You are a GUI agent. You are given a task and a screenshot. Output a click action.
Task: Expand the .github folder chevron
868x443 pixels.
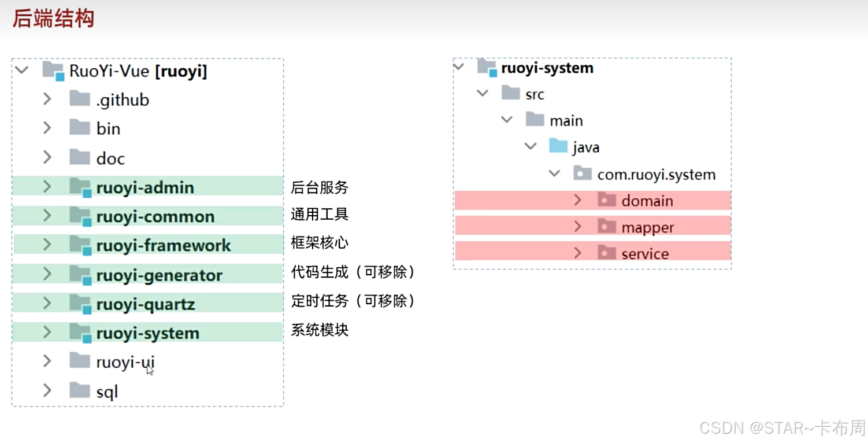tap(47, 99)
